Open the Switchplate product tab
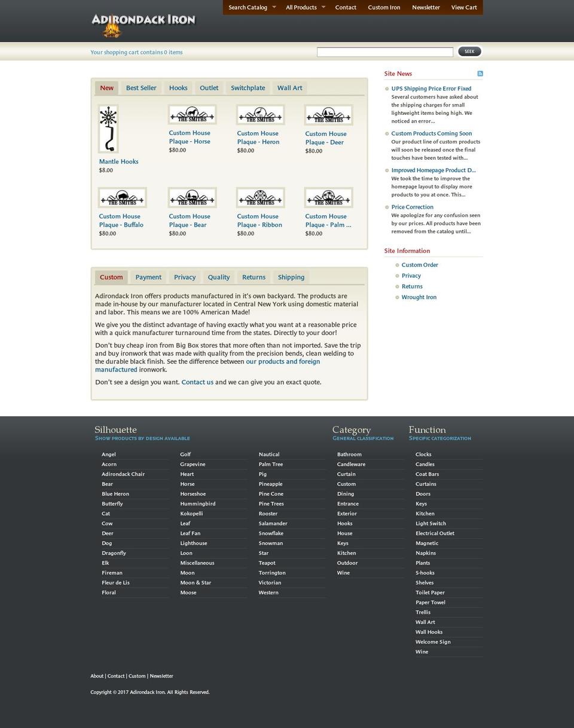 point(248,88)
